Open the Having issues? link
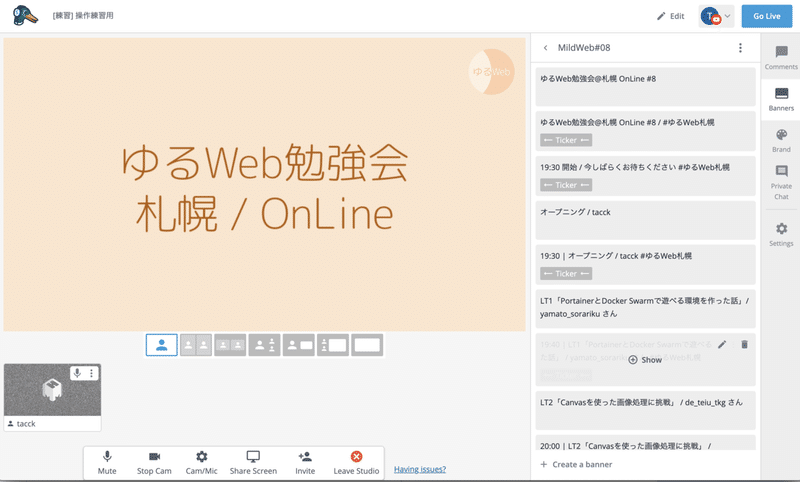 (420, 469)
